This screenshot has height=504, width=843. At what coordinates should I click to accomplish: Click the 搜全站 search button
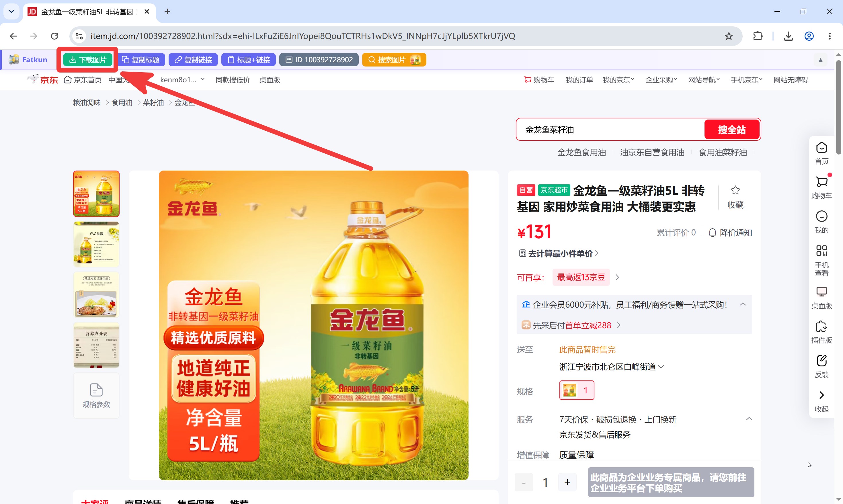(x=731, y=129)
